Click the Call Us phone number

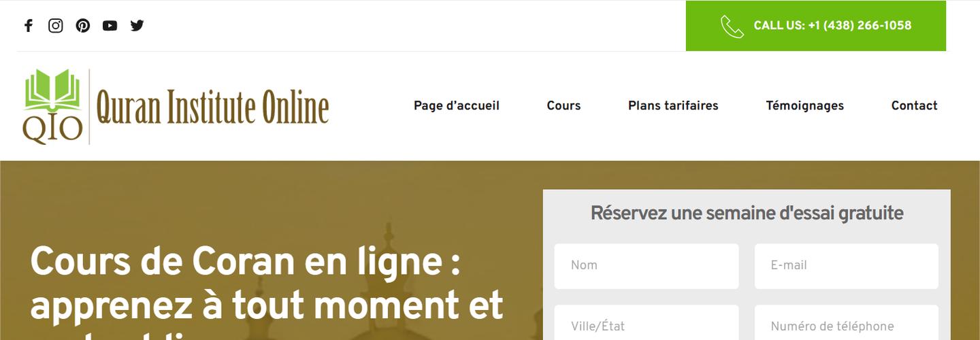coord(832,26)
